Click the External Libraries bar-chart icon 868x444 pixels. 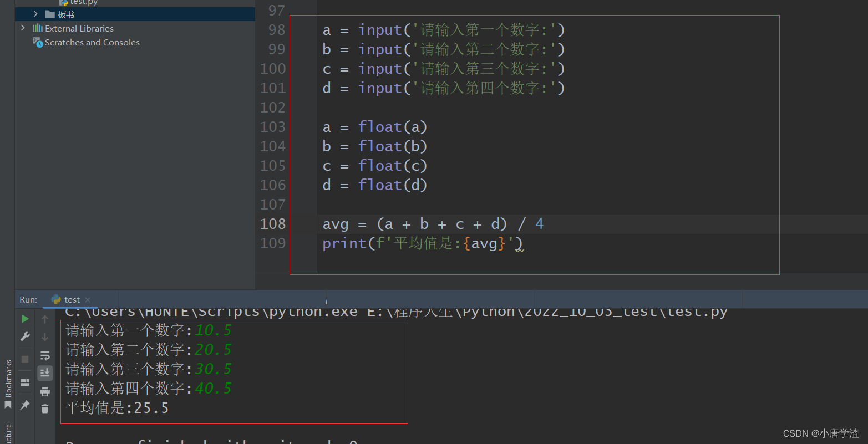coord(38,28)
